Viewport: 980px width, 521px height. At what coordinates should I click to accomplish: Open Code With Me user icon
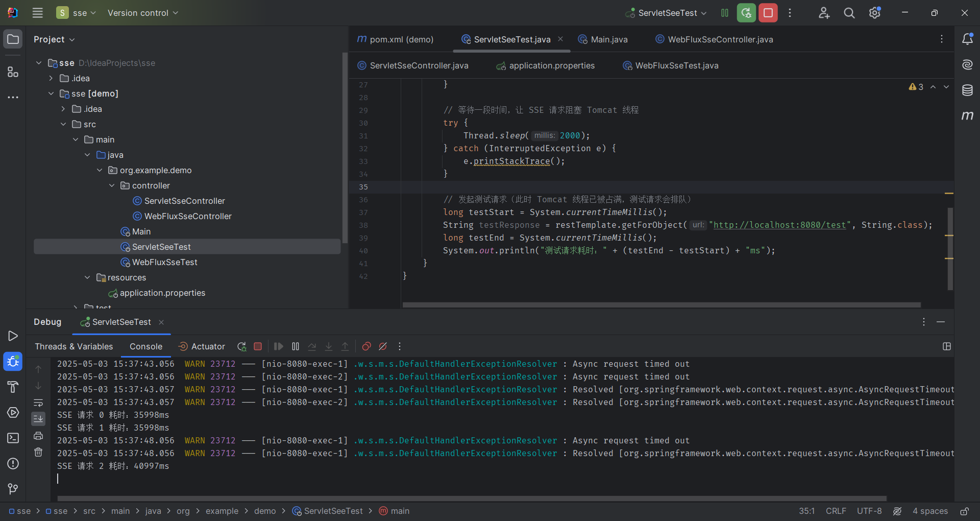coord(824,13)
